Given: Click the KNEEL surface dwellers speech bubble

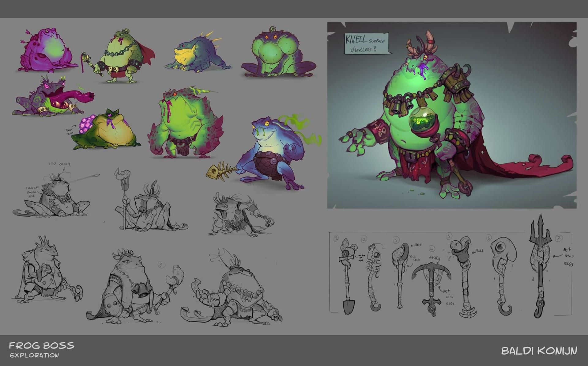Looking at the screenshot, I should 366,44.
